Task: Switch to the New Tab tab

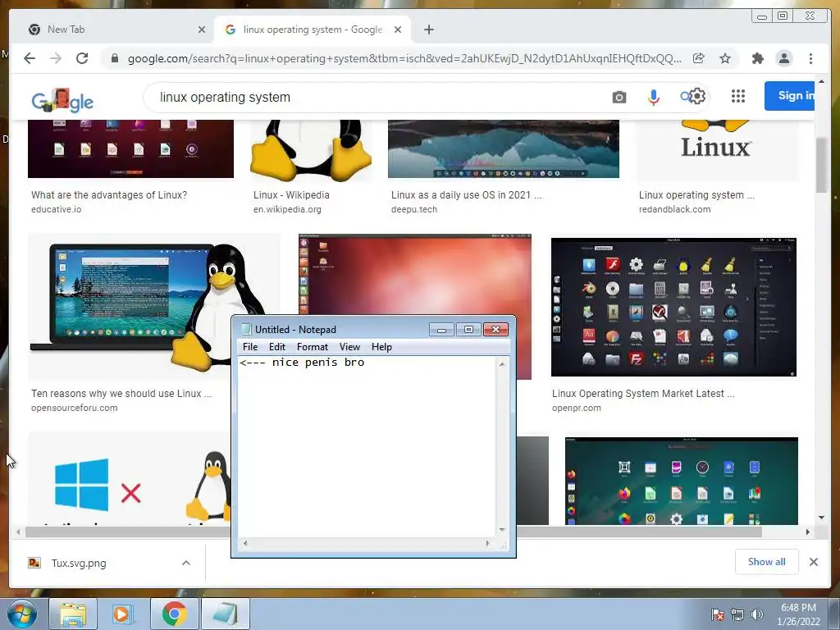Action: click(112, 30)
